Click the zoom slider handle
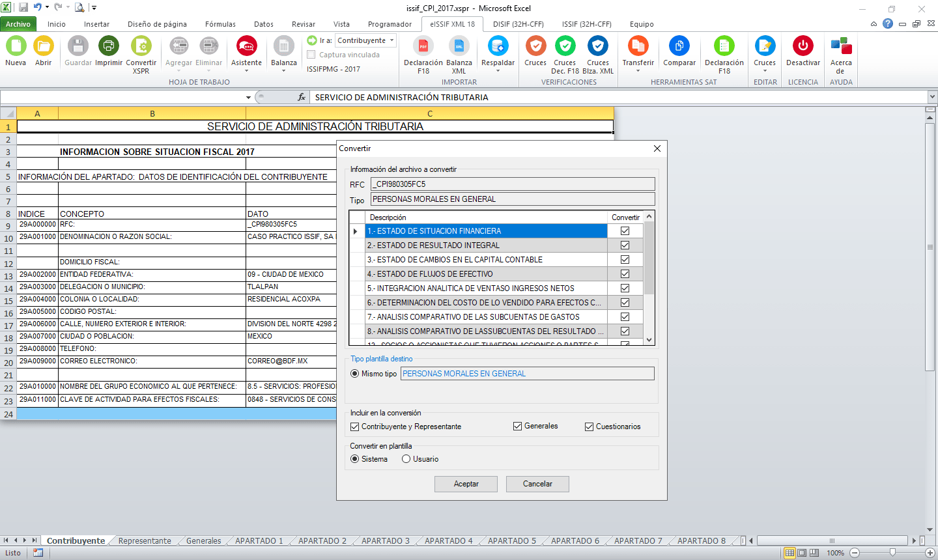Screen dimensions: 938x560 pyautogui.click(x=892, y=553)
